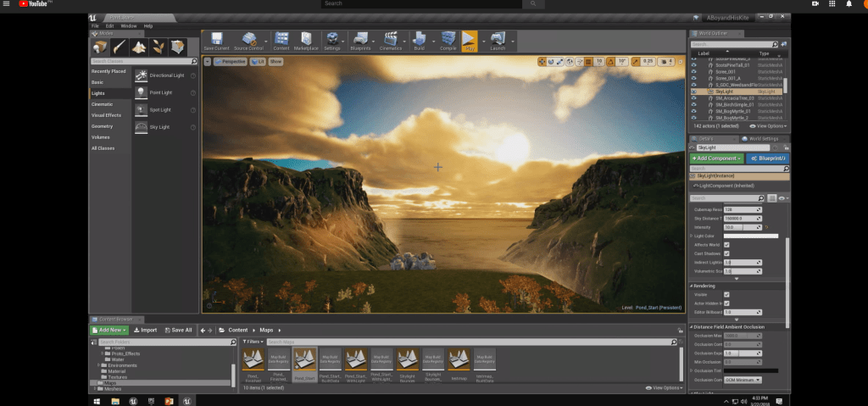Image resolution: width=868 pixels, height=406 pixels.
Task: Select the Foliage mode icon
Action: (x=158, y=47)
